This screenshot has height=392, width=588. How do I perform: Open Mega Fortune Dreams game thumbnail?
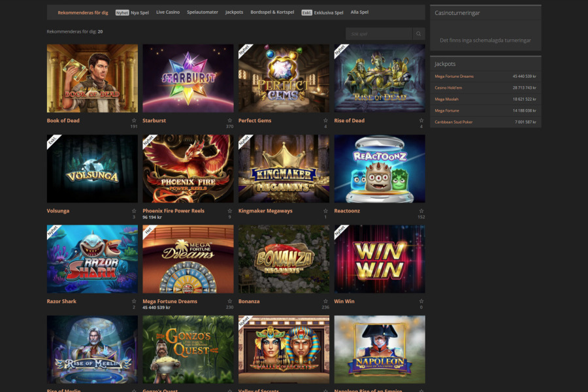click(x=188, y=259)
